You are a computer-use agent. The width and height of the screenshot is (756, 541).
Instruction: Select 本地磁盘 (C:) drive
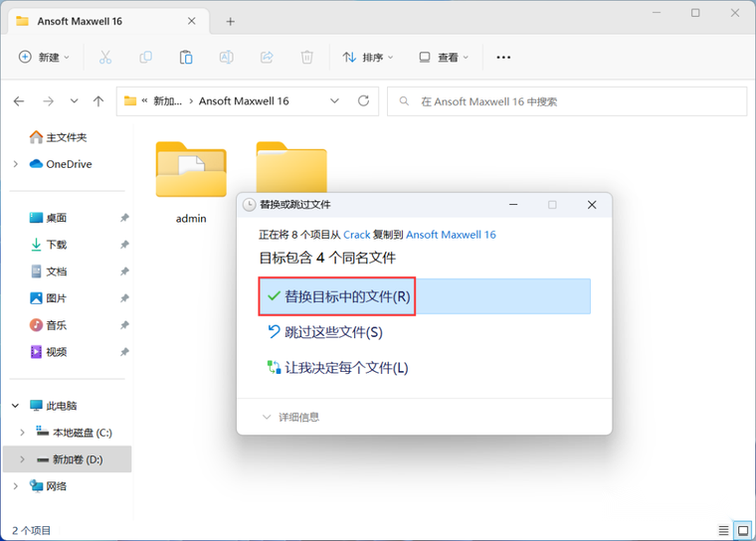tap(75, 433)
